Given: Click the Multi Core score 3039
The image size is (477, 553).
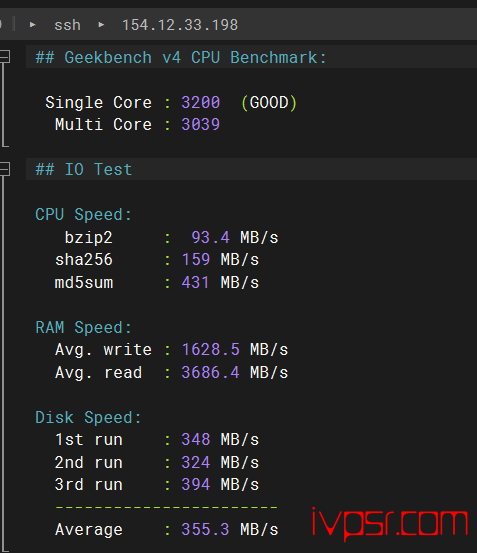Looking at the screenshot, I should (x=201, y=124).
